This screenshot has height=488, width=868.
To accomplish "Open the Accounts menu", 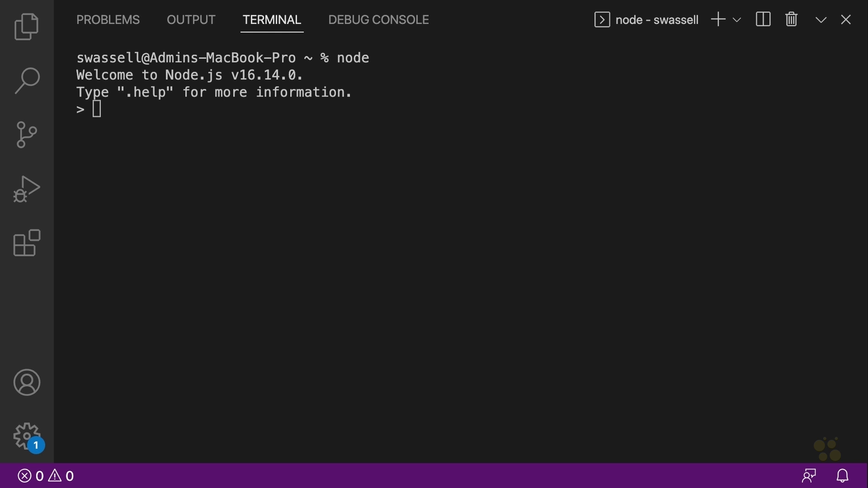I will 27,382.
